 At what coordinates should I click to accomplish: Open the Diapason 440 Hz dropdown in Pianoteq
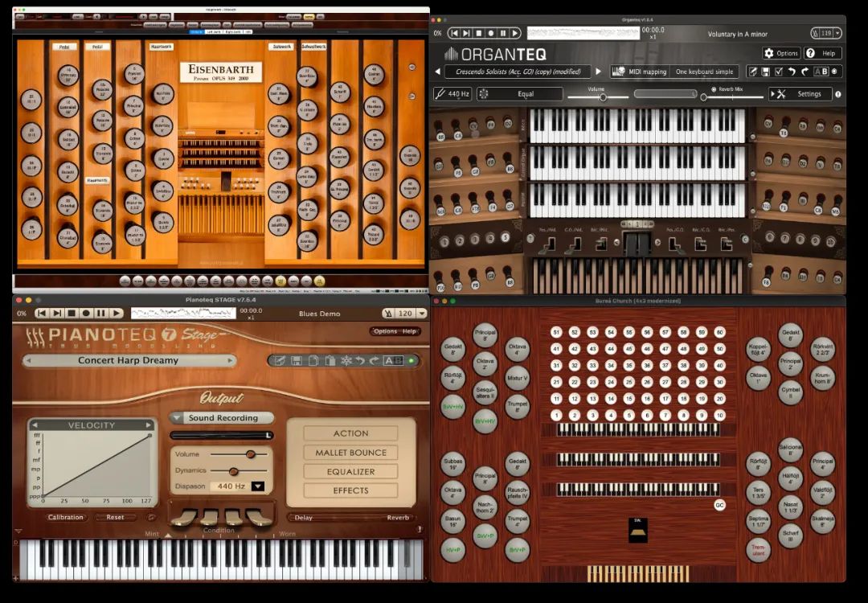pos(257,486)
